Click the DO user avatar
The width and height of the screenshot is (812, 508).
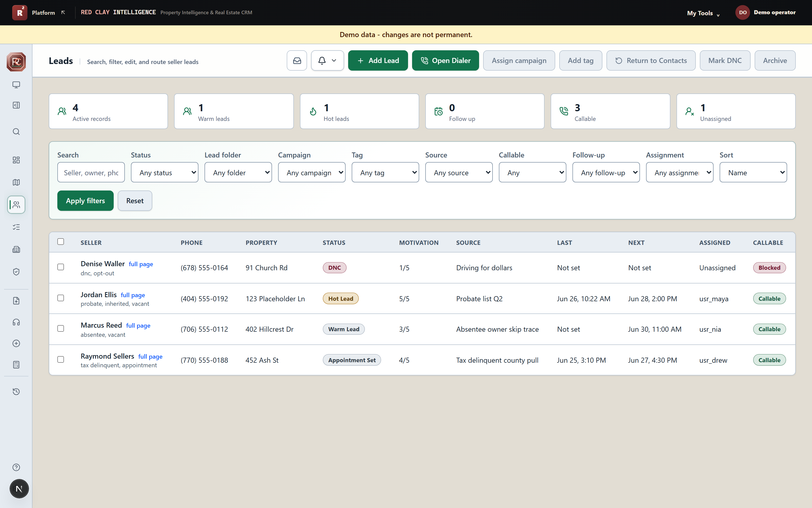742,12
